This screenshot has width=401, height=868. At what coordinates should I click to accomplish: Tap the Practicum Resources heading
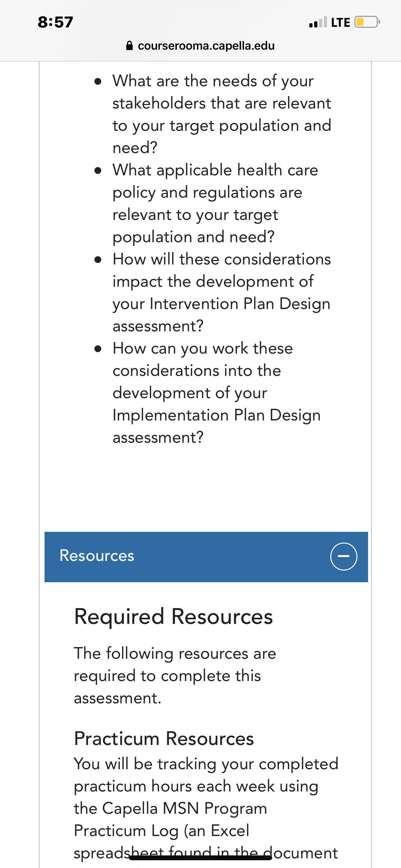[x=164, y=739]
